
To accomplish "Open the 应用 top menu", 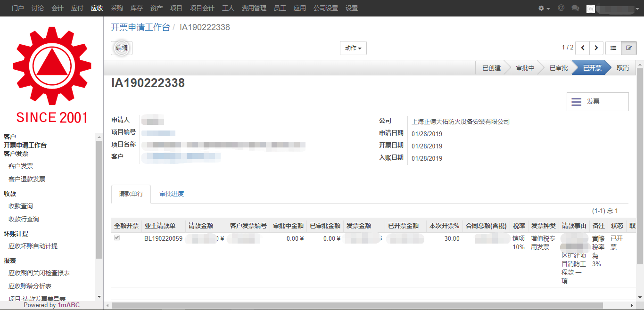I will point(300,8).
